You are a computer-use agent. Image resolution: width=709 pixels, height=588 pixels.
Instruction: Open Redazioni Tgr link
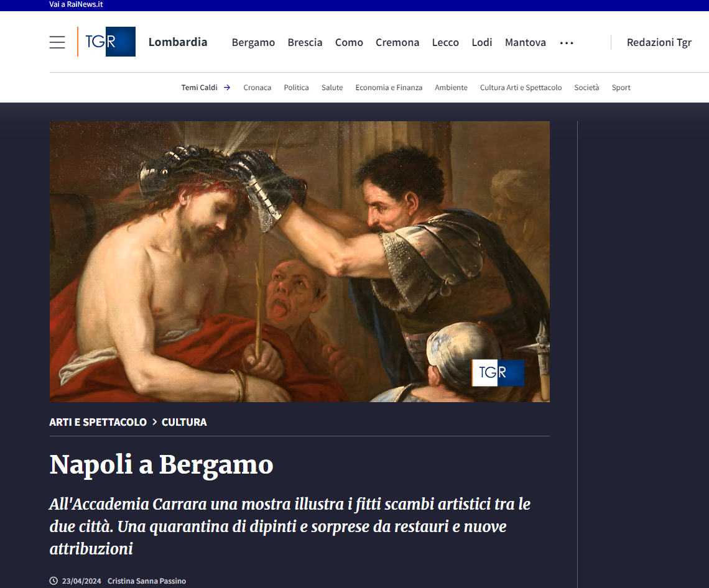pos(659,42)
